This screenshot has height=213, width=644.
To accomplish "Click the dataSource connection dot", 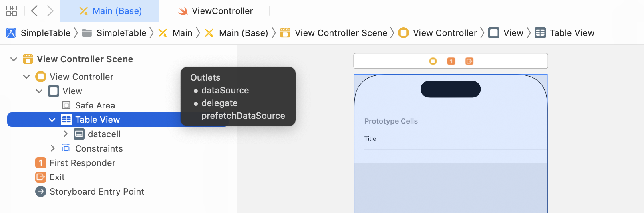I will tap(196, 91).
